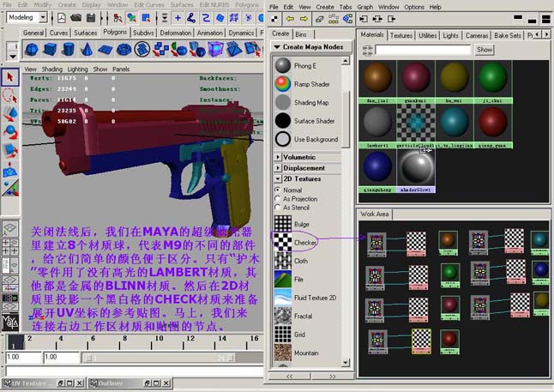The image size is (554, 392).
Task: Switch to the Lights tab
Action: coord(450,35)
